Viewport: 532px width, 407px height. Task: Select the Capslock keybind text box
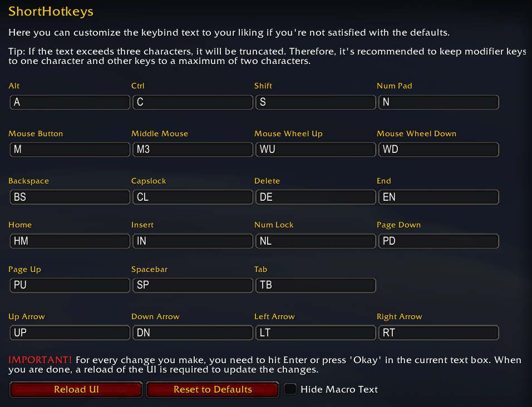point(193,197)
